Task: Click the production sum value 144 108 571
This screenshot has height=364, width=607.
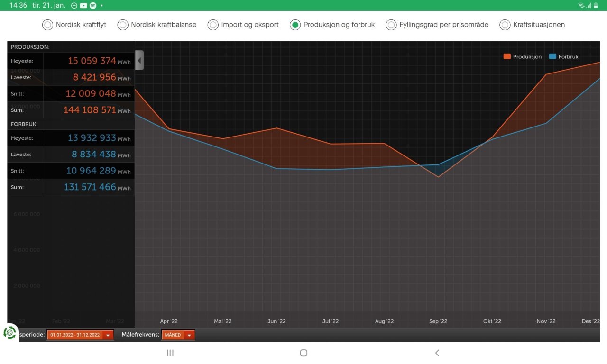Action: point(89,110)
